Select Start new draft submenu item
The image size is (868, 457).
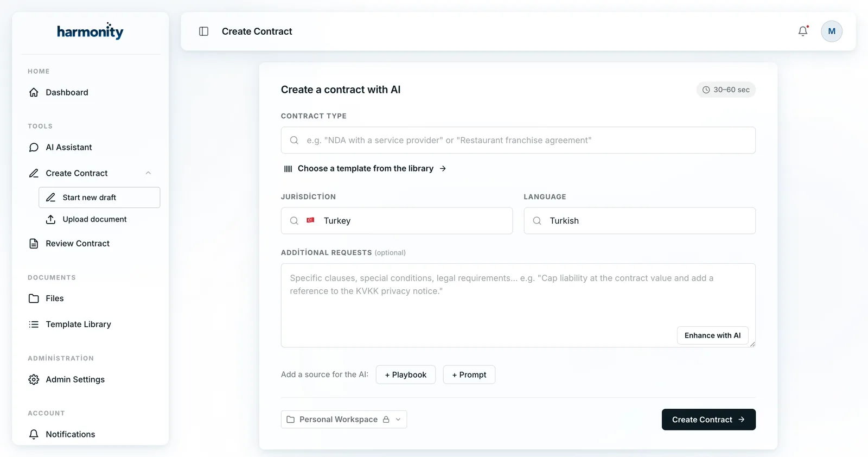coord(99,198)
